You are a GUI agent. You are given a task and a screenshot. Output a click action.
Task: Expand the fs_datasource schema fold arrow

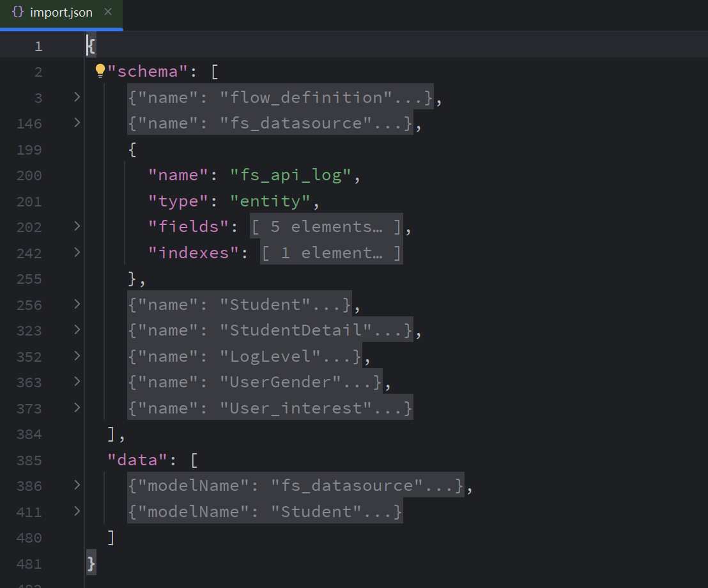point(77,123)
